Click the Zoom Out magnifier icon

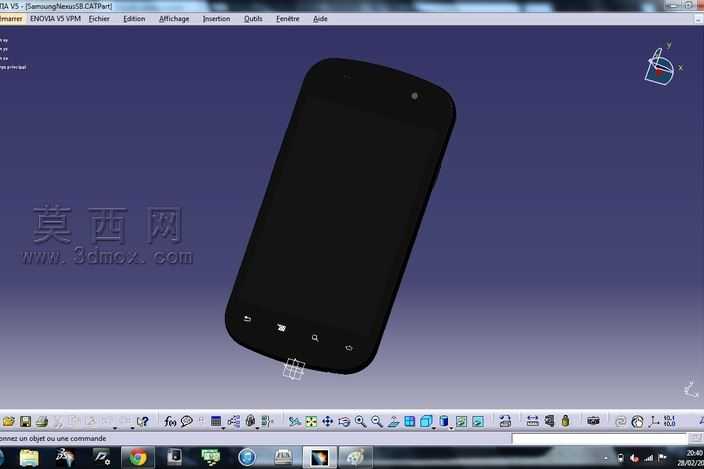[377, 421]
